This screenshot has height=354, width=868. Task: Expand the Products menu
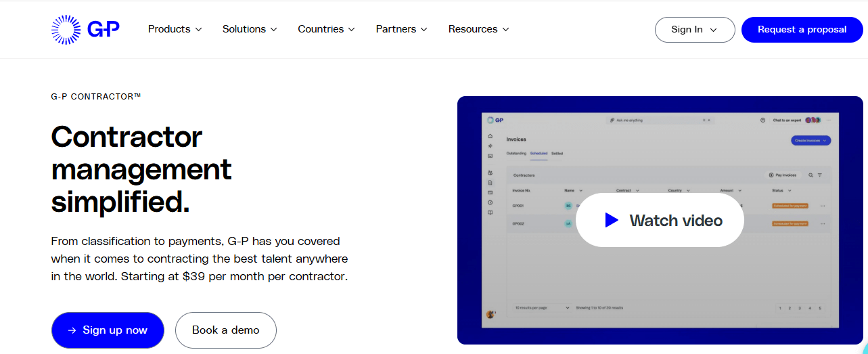pos(175,29)
